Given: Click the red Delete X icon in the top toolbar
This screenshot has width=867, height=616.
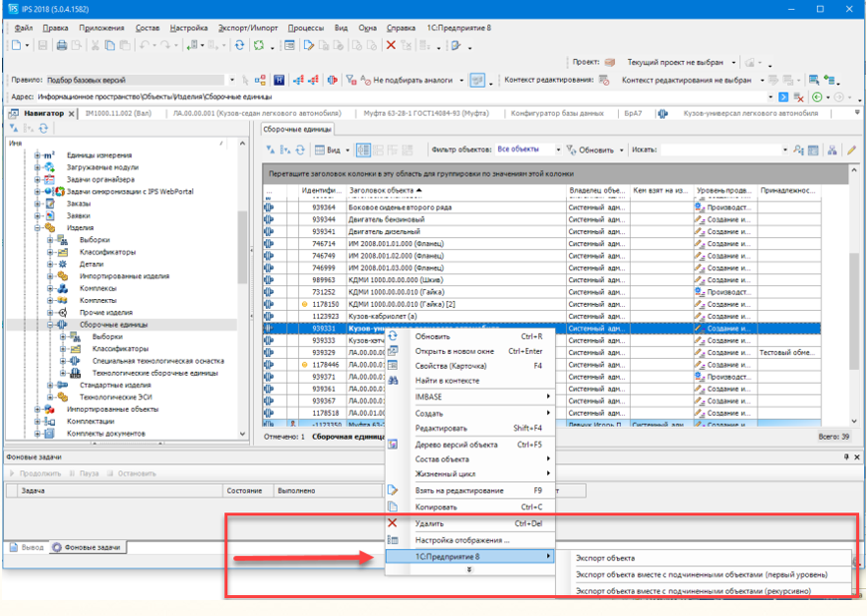Looking at the screenshot, I should pyautogui.click(x=390, y=46).
